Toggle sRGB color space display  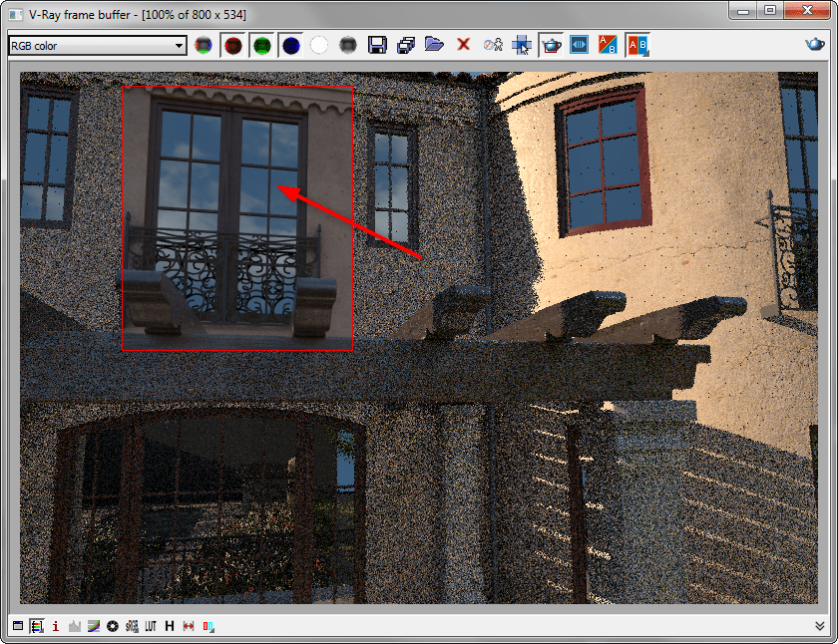pyautogui.click(x=131, y=626)
